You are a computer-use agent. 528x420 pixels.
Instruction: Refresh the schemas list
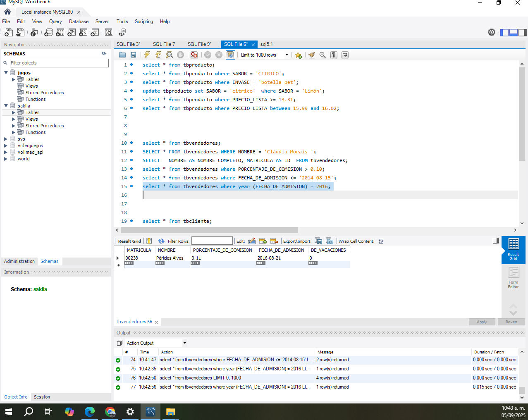[x=104, y=53]
